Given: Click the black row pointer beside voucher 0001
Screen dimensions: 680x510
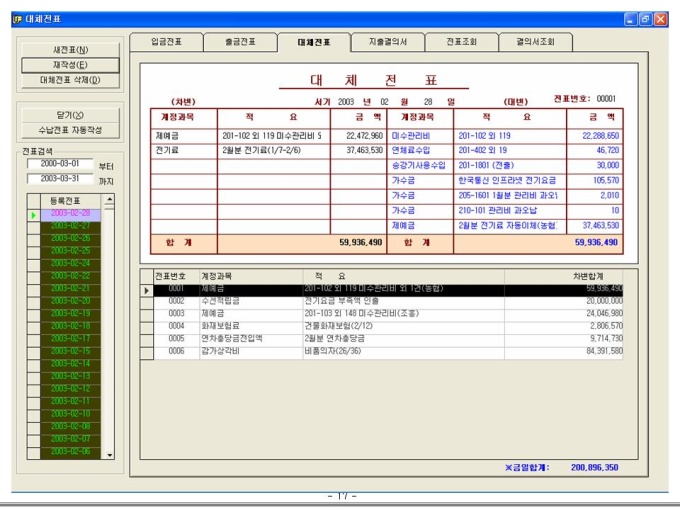Looking at the screenshot, I should coord(147,290).
